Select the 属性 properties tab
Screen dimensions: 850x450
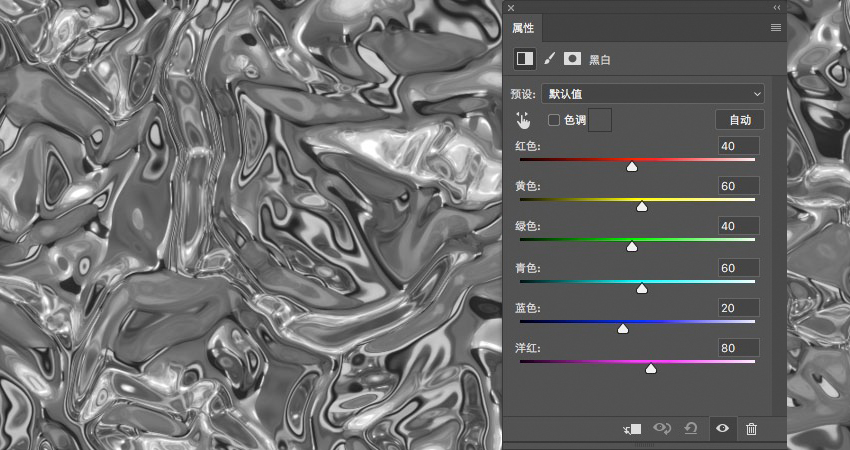pos(523,28)
